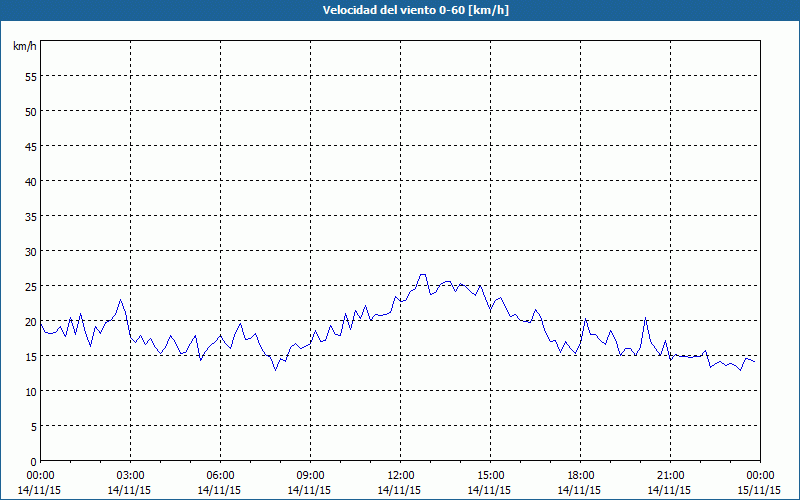Click the y-axis label '10'
800x500 pixels.
[31, 391]
